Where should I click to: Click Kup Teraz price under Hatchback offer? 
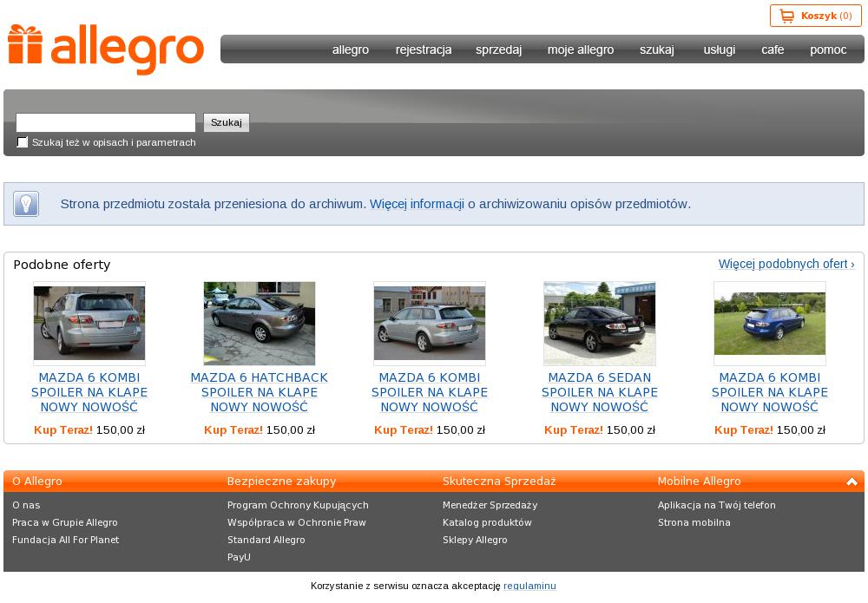(x=259, y=429)
